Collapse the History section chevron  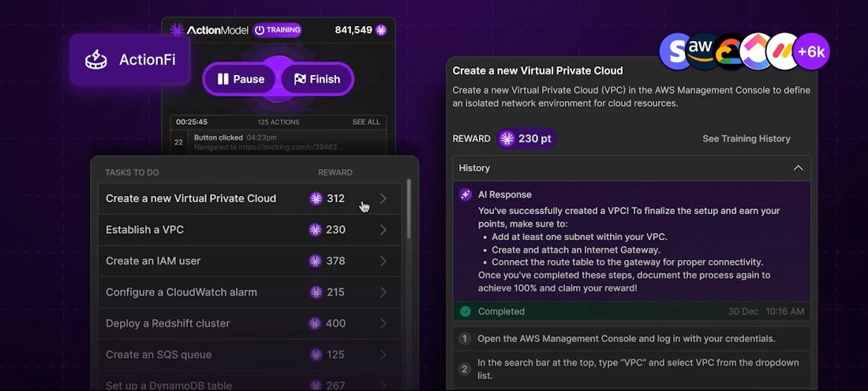(x=799, y=167)
